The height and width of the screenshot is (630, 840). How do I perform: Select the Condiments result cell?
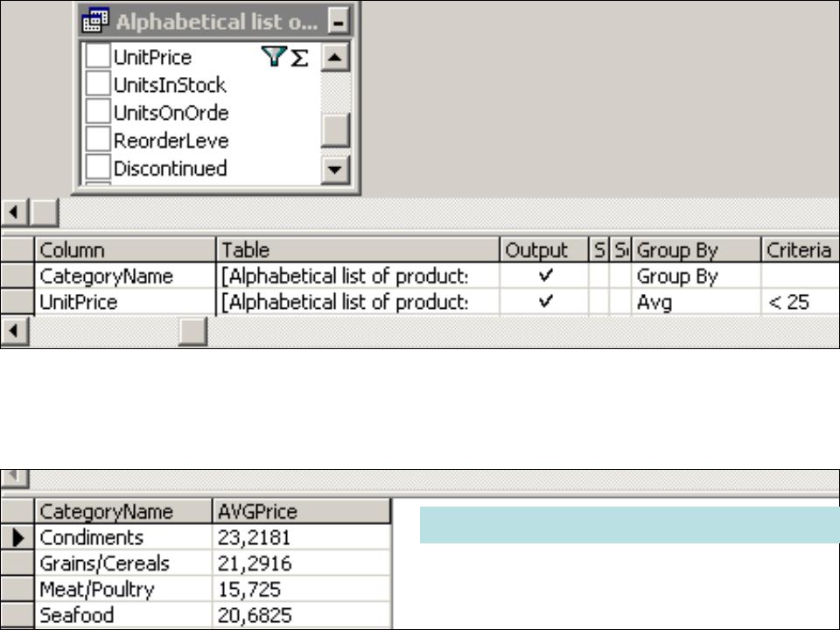[123, 537]
